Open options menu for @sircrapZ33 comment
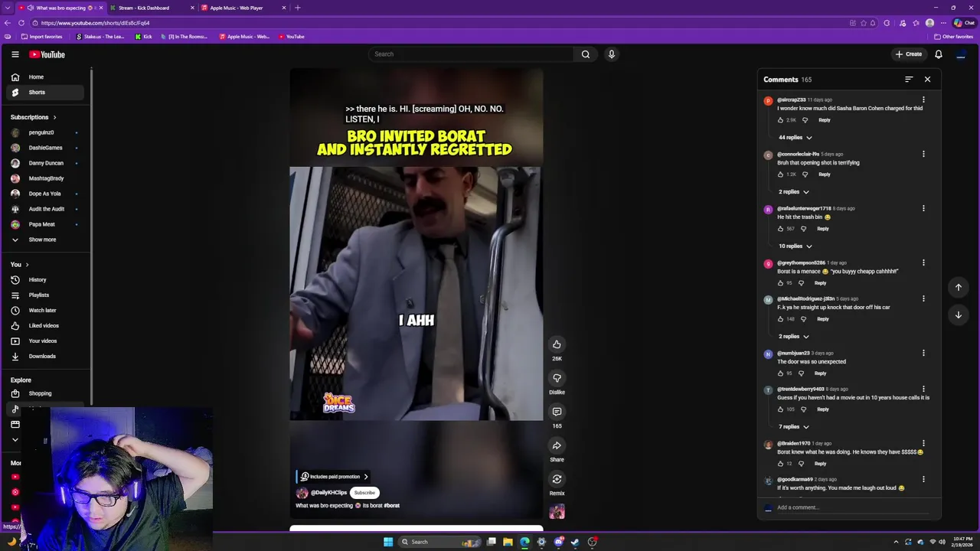Viewport: 980px width, 551px height. (923, 99)
